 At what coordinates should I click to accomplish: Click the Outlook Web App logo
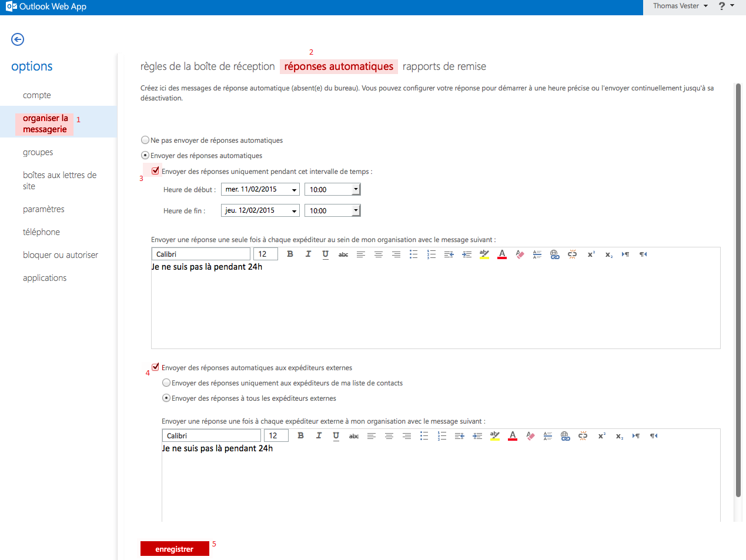tap(46, 6)
